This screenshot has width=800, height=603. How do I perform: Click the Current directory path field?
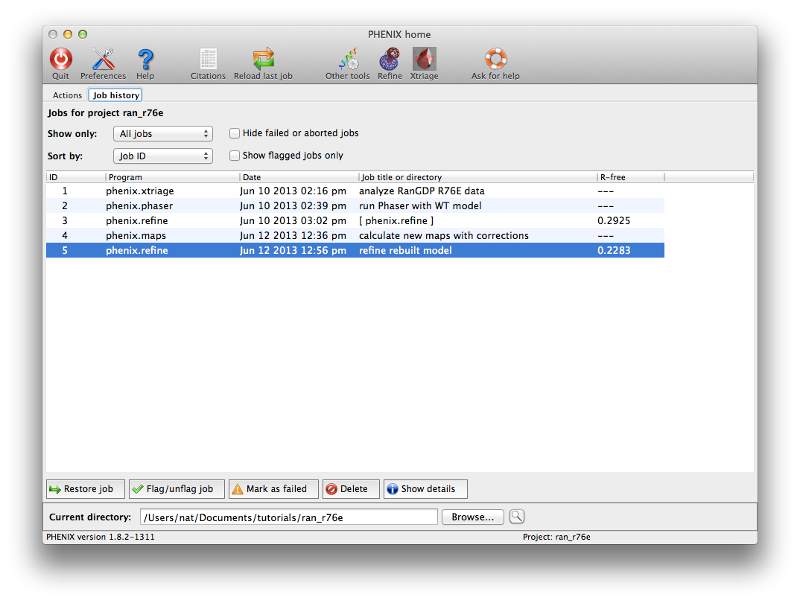288,517
